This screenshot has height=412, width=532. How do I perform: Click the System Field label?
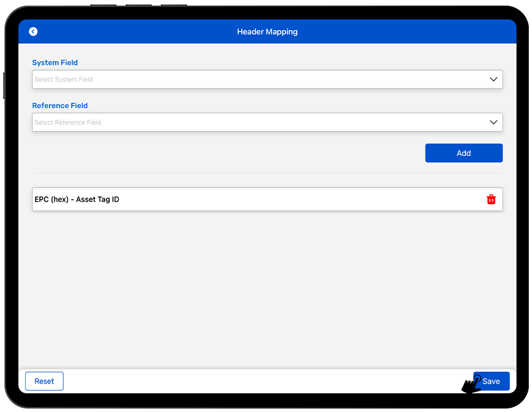click(x=55, y=63)
